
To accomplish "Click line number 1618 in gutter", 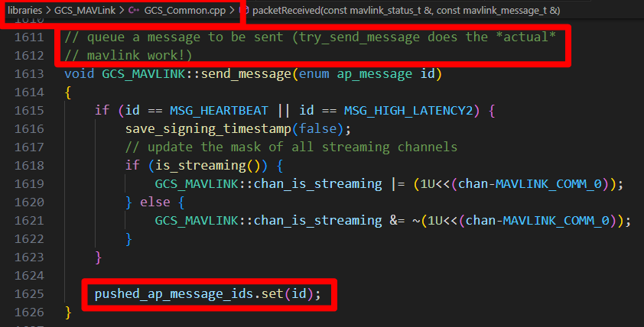I will click(x=29, y=166).
